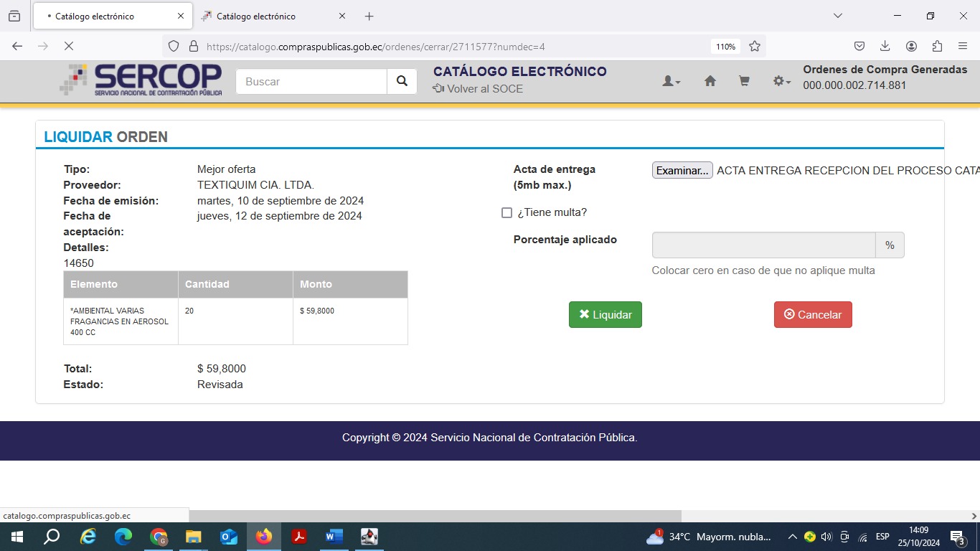Open the home icon in SERCOP header
The image size is (980, 551).
(x=710, y=82)
